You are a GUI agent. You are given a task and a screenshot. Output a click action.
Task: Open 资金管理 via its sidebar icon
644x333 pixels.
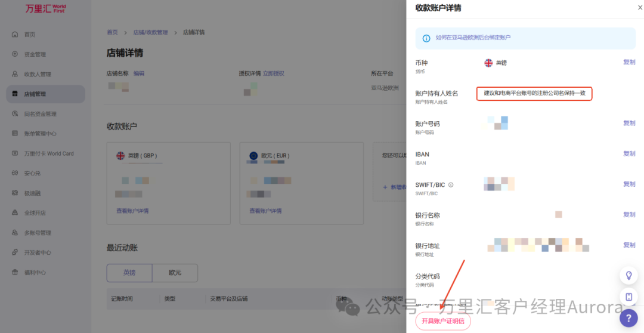tap(15, 54)
